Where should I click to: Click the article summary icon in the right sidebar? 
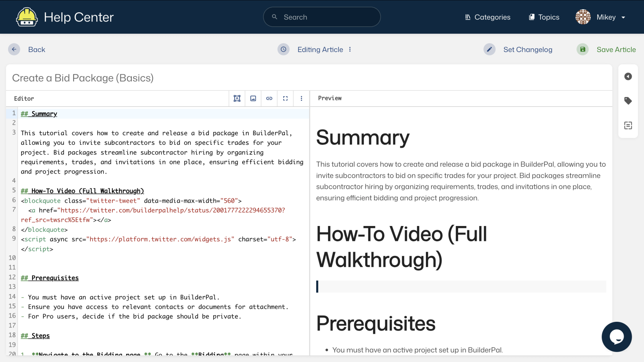pos(628,125)
